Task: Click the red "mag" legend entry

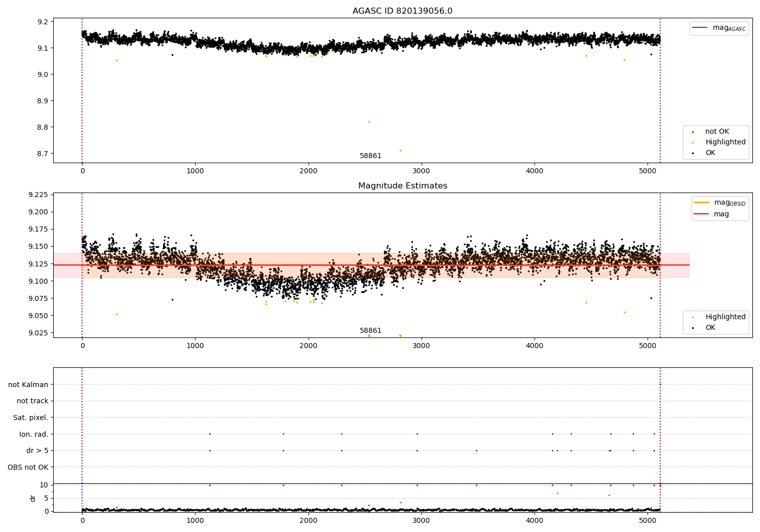Action: 711,214
